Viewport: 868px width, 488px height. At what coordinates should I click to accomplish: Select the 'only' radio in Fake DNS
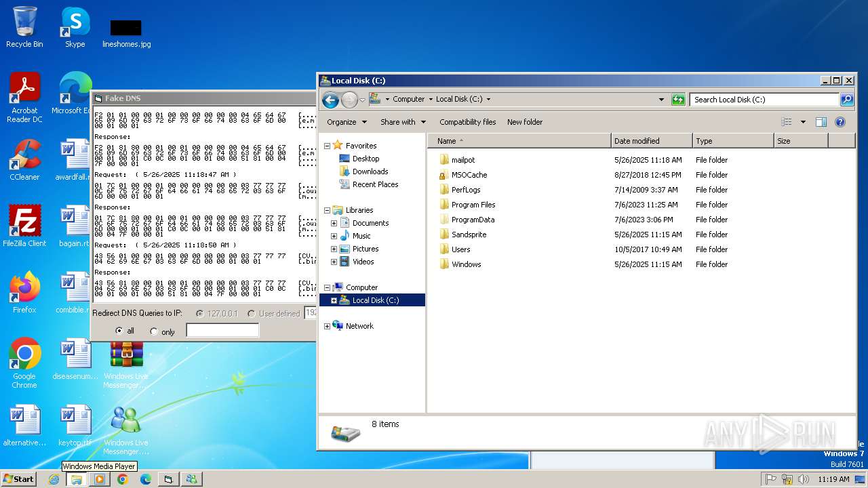click(154, 331)
